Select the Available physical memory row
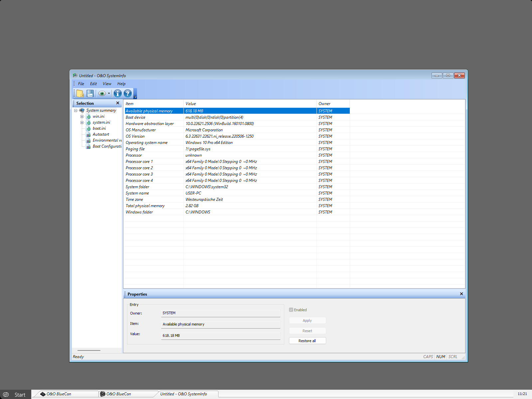The width and height of the screenshot is (532, 399). (x=237, y=111)
